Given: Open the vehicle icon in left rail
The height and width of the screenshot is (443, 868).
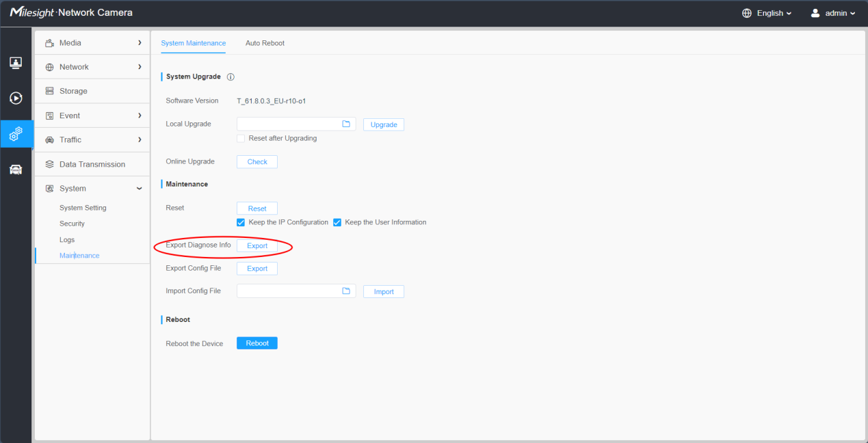Looking at the screenshot, I should pyautogui.click(x=16, y=170).
